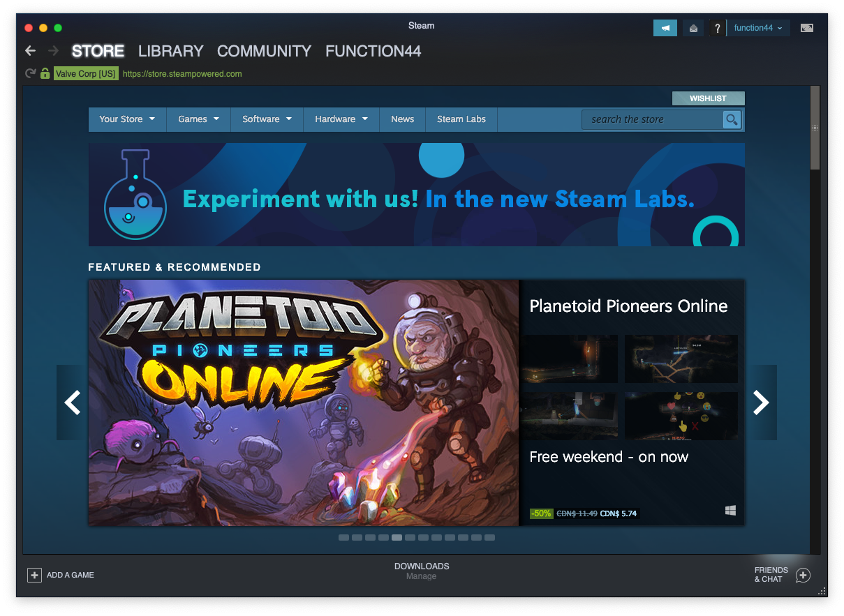
Task: Open the STORE main tab
Action: point(98,51)
